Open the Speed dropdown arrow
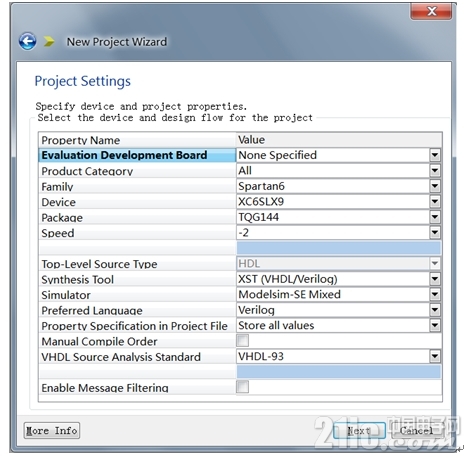 tap(435, 232)
